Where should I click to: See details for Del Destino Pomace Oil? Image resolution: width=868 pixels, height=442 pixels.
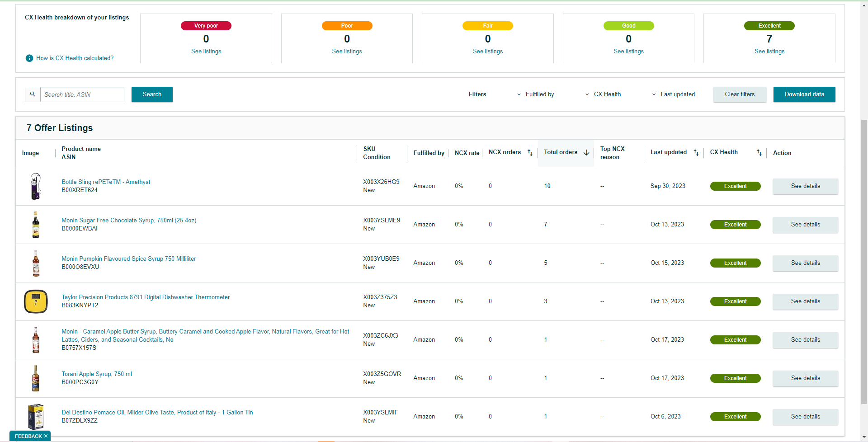[x=806, y=417]
